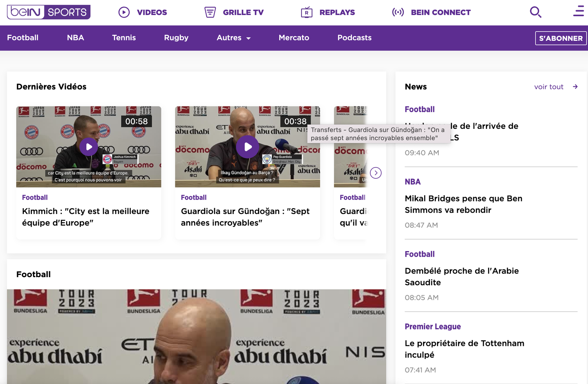Click the Grille TV icon
Viewport: 588px width, 384px height.
coord(209,12)
